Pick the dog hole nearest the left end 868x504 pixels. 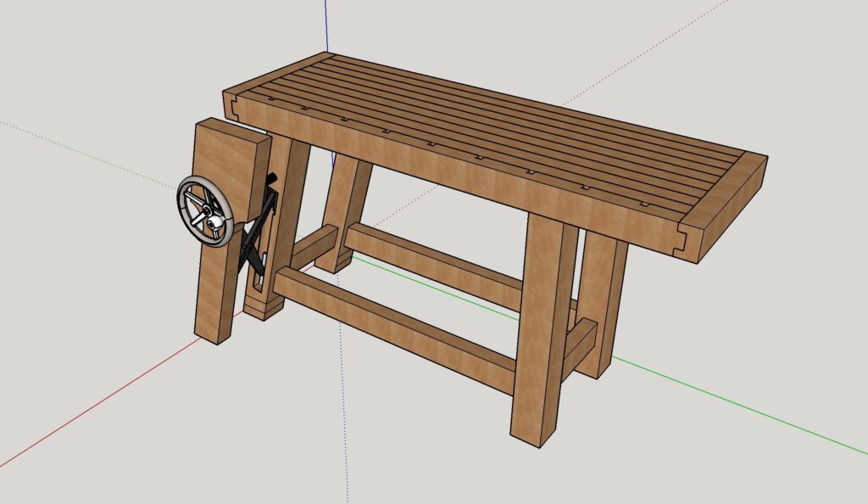pos(270,101)
